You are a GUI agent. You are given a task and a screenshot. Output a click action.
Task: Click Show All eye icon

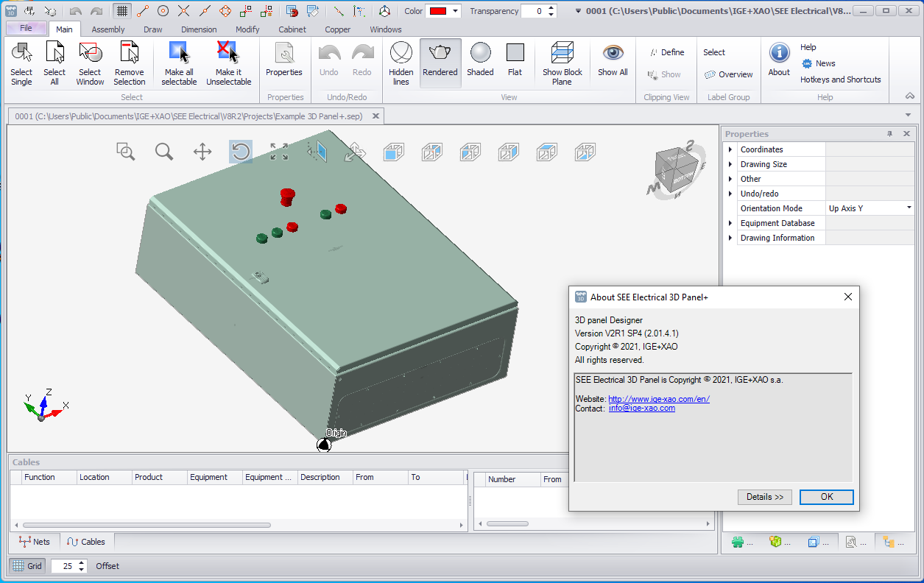click(613, 60)
